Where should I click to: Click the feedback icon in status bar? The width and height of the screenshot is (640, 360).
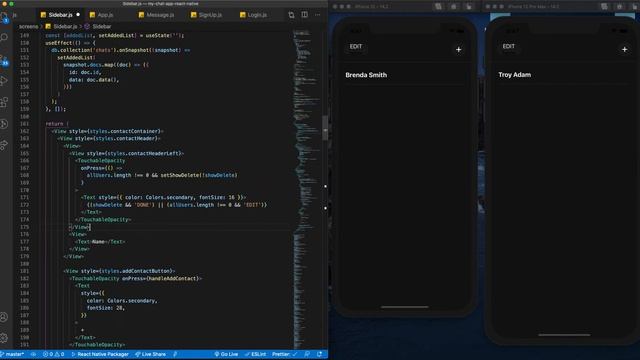pyautogui.click(x=307, y=354)
